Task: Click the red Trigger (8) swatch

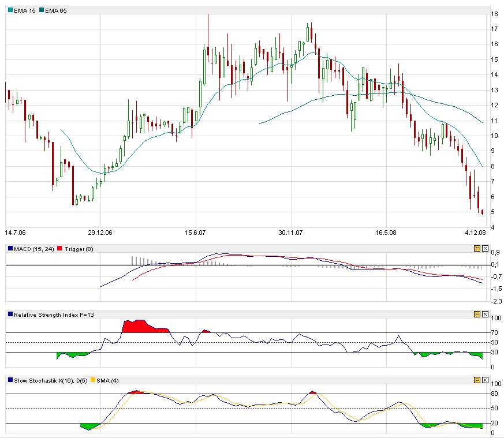Action: pos(59,248)
